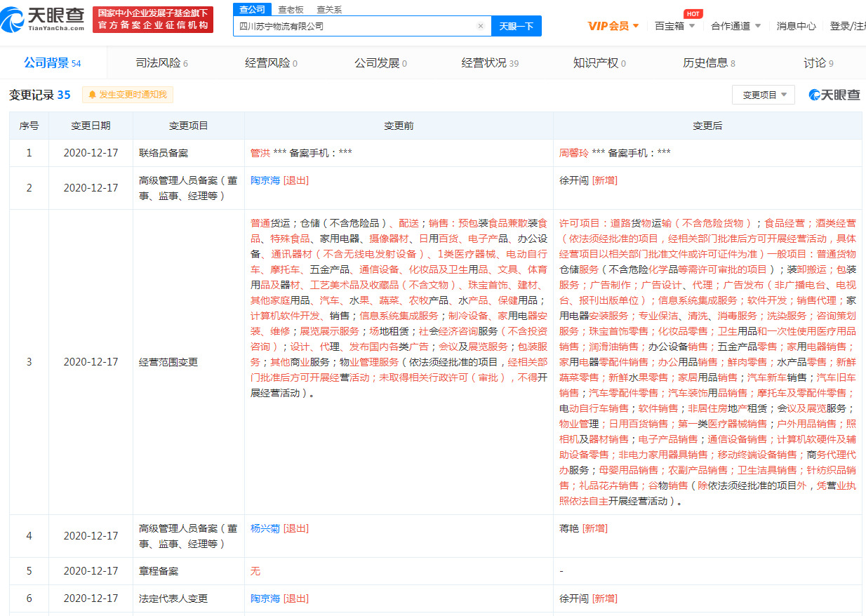
Task: Click the 变更后 column header
Action: 707,126
